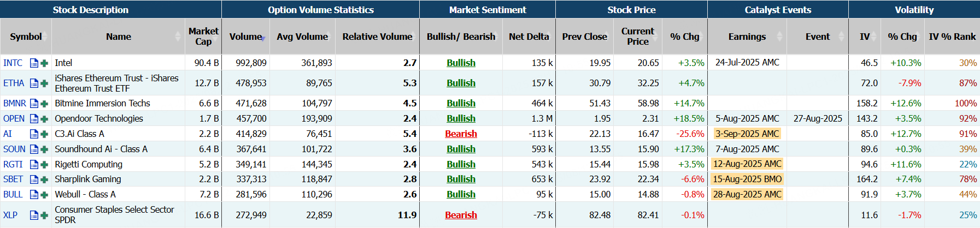Viewport: 980px width, 228px height.
Task: Click the green plus icon for RGTI
Action: (44, 165)
